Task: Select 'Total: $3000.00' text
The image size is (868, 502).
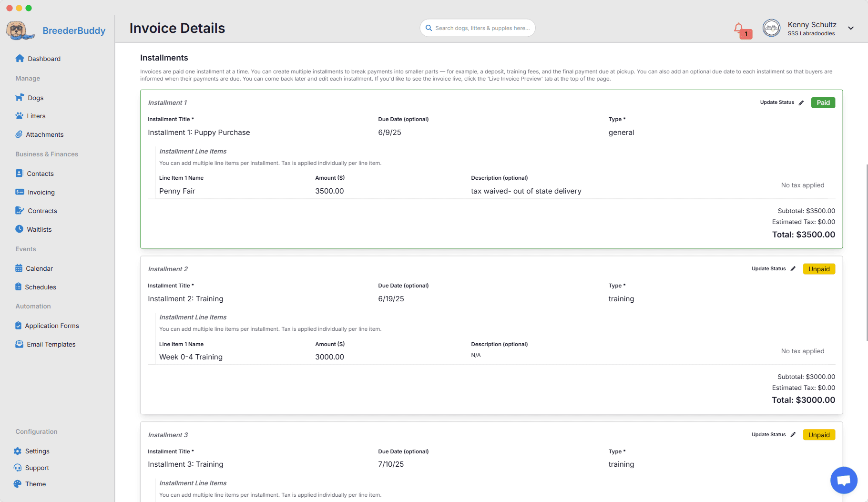Action: coord(804,400)
